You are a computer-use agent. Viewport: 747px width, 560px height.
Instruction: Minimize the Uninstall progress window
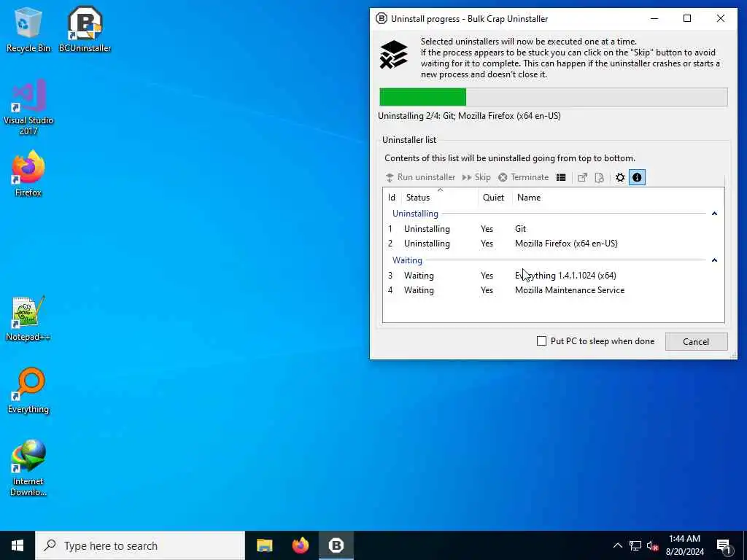pos(654,18)
